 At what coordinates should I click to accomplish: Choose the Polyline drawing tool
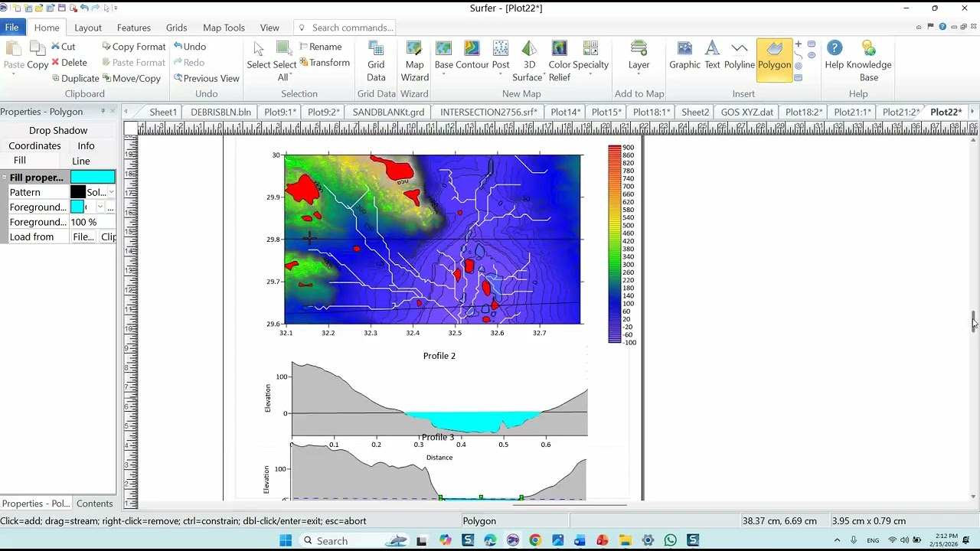tap(739, 56)
